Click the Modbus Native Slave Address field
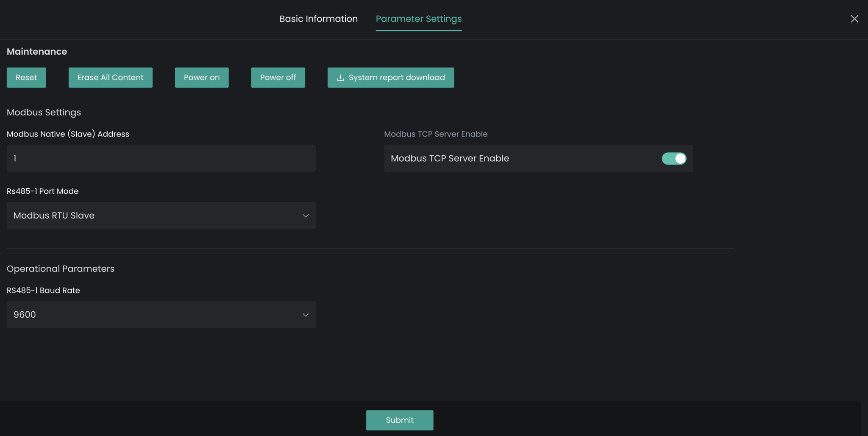The height and width of the screenshot is (436, 868). point(161,158)
